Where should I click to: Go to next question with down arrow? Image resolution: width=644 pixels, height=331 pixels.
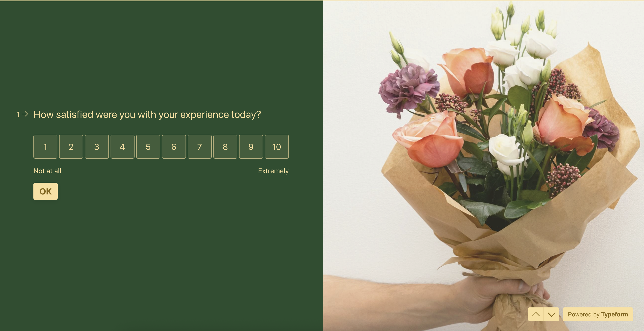pos(551,314)
